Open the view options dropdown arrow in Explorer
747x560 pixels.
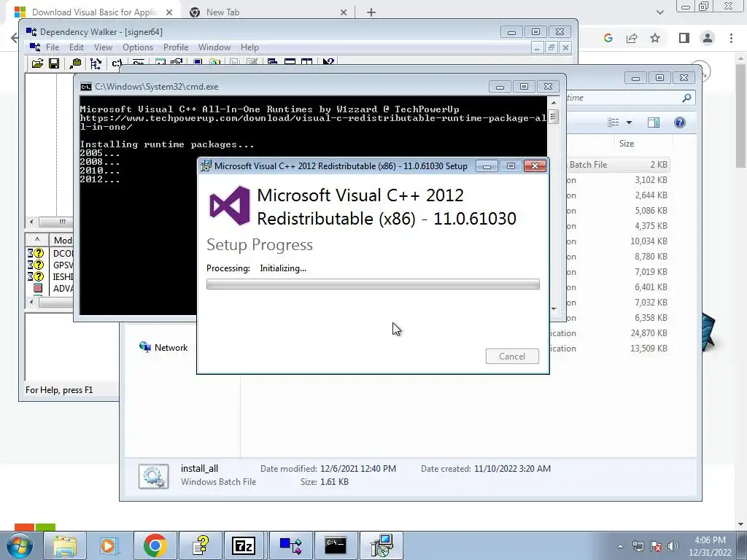pyautogui.click(x=629, y=122)
